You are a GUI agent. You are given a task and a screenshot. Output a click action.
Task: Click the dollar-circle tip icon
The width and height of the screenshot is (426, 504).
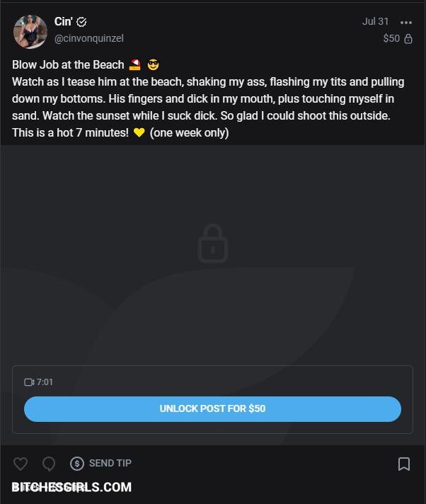77,464
